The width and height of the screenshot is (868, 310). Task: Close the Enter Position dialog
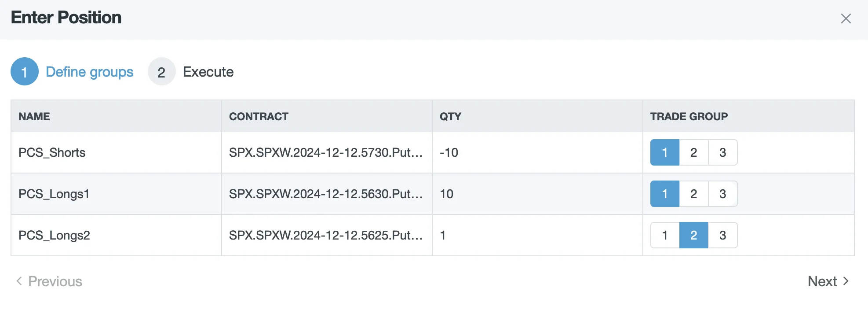click(846, 18)
